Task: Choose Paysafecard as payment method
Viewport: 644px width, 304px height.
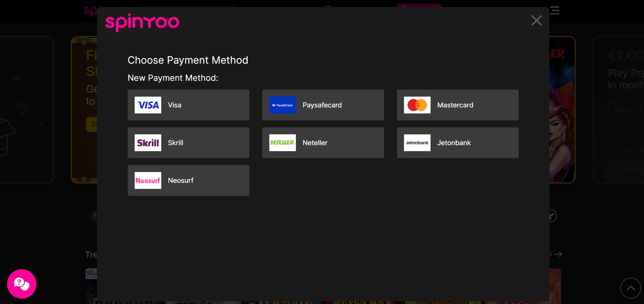Action: (323, 105)
